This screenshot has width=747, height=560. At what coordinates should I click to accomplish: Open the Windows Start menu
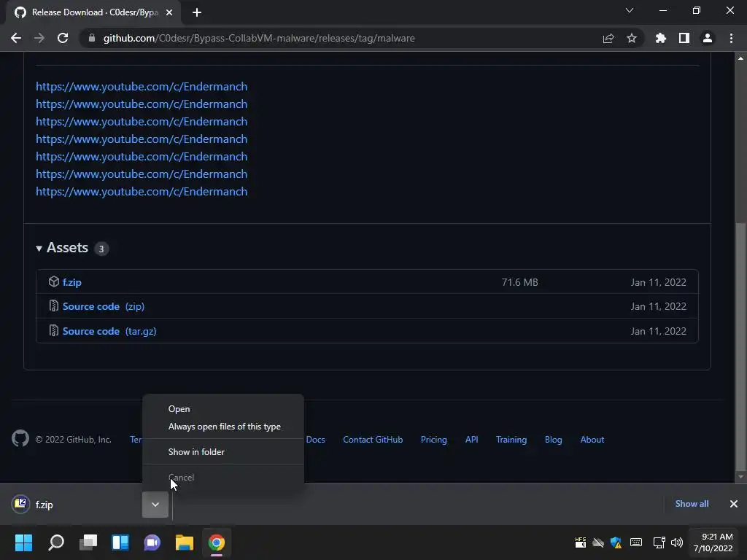click(x=23, y=542)
